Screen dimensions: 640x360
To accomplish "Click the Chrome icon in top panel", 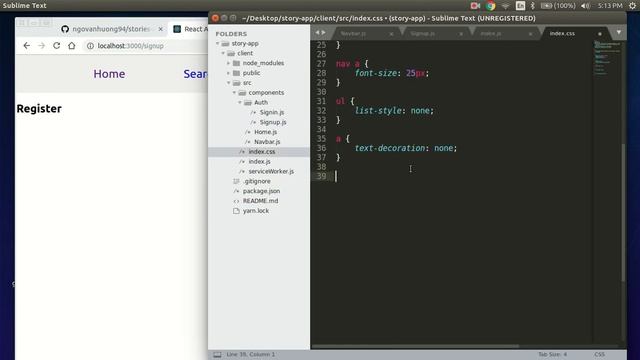I will point(490,6).
